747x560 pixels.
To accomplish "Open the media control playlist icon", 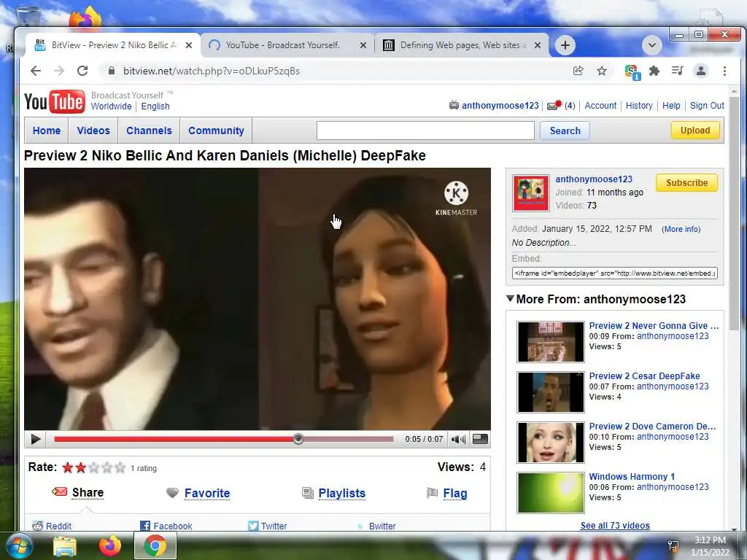I will [x=678, y=71].
